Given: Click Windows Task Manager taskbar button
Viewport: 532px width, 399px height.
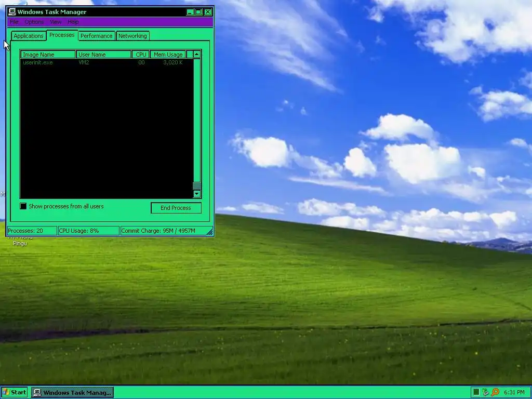Looking at the screenshot, I should coord(73,393).
